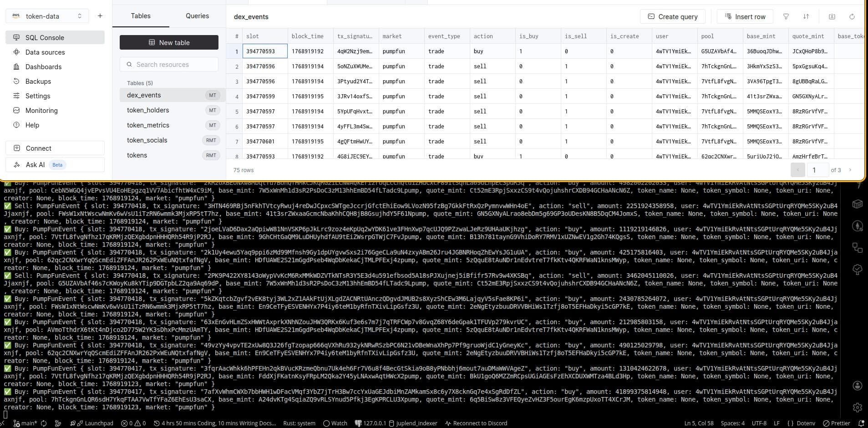The image size is (868, 428).
Task: Click the plus icon beside token-data
Action: pos(100,16)
